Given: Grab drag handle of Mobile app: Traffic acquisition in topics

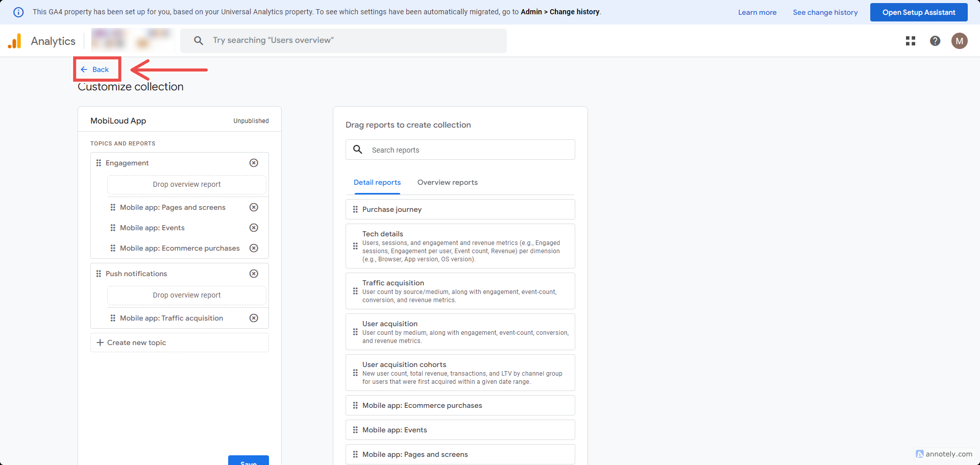Looking at the screenshot, I should point(113,318).
